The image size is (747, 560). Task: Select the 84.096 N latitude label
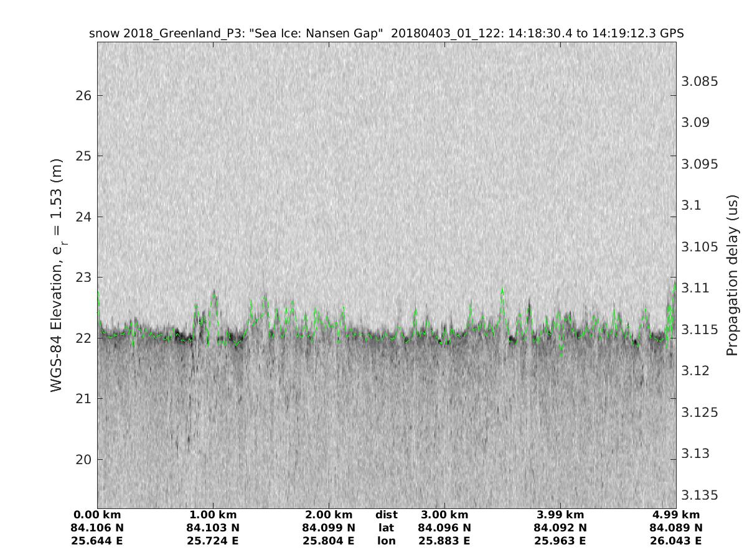444,528
